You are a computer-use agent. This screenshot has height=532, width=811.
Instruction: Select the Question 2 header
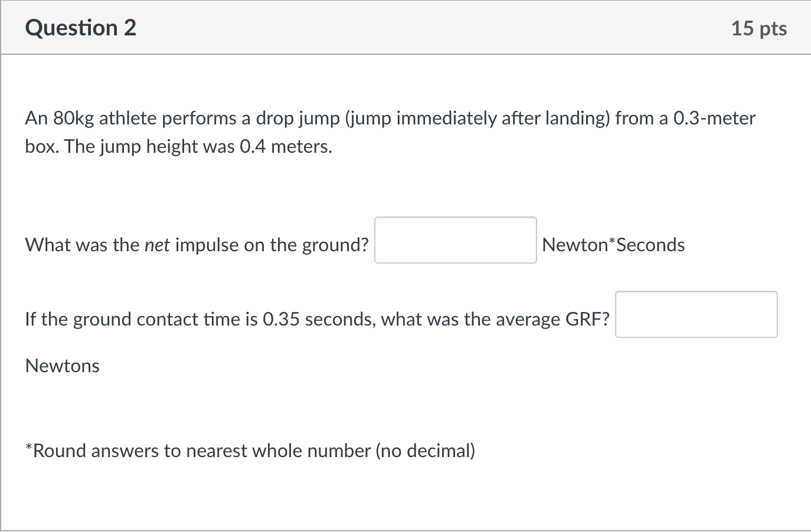80,27
